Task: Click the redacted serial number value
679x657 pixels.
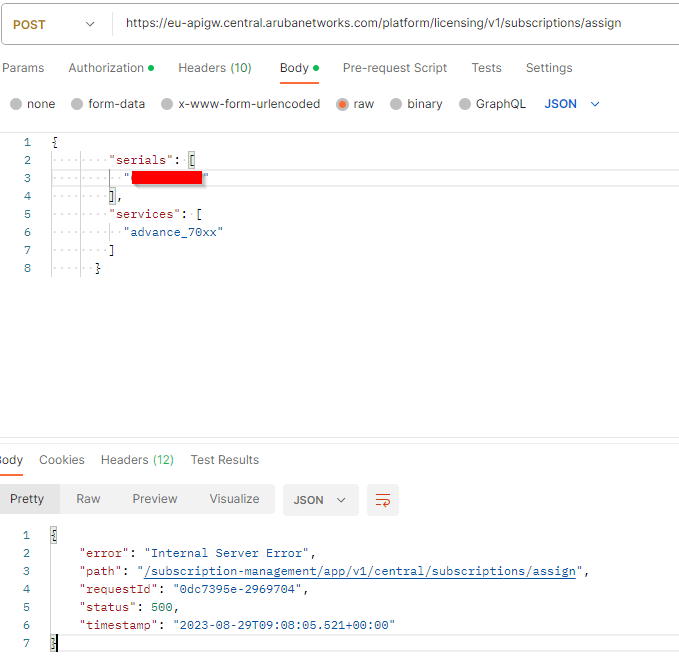Action: click(167, 178)
